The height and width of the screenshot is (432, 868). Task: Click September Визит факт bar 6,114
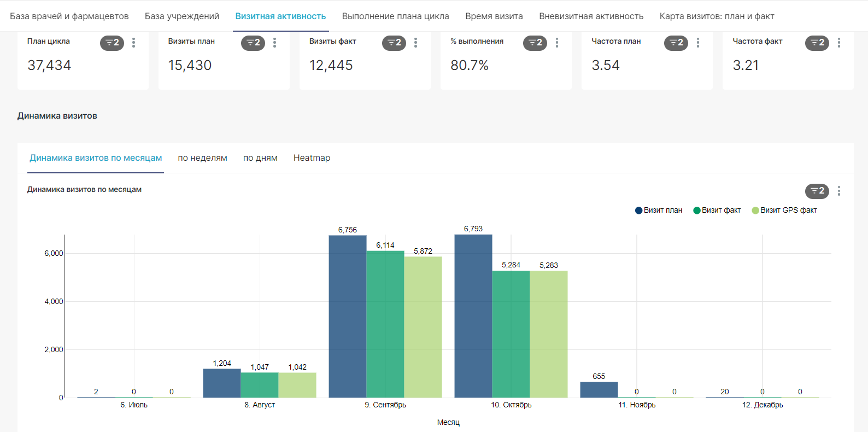click(x=385, y=324)
